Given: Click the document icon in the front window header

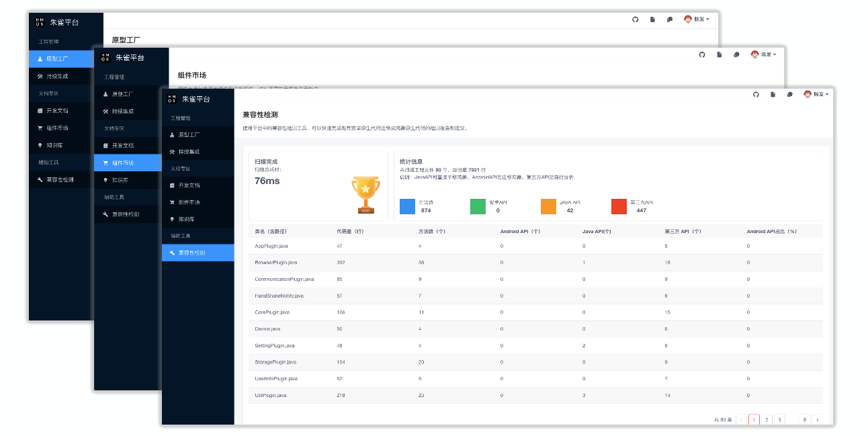Looking at the screenshot, I should [x=773, y=95].
